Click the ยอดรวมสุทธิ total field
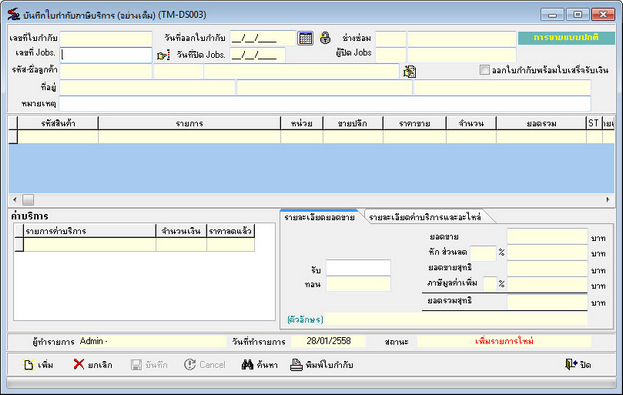Screen dimensions: 623x395 [547, 302]
